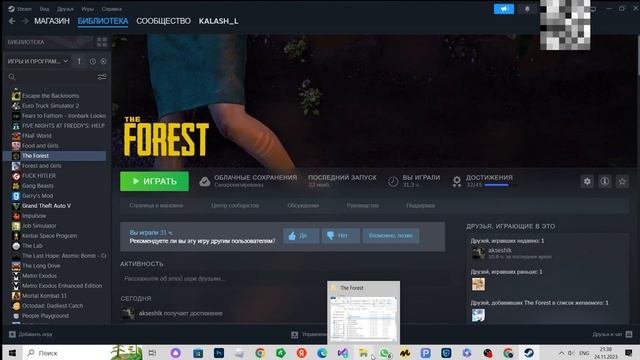Screen dimensions: 640x360
Task: Open the notifications bell
Action: pos(527,9)
